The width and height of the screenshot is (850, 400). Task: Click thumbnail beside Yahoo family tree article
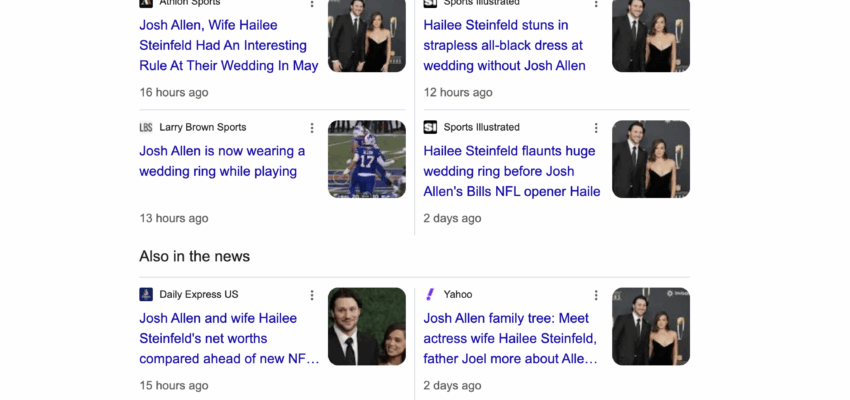[651, 327]
